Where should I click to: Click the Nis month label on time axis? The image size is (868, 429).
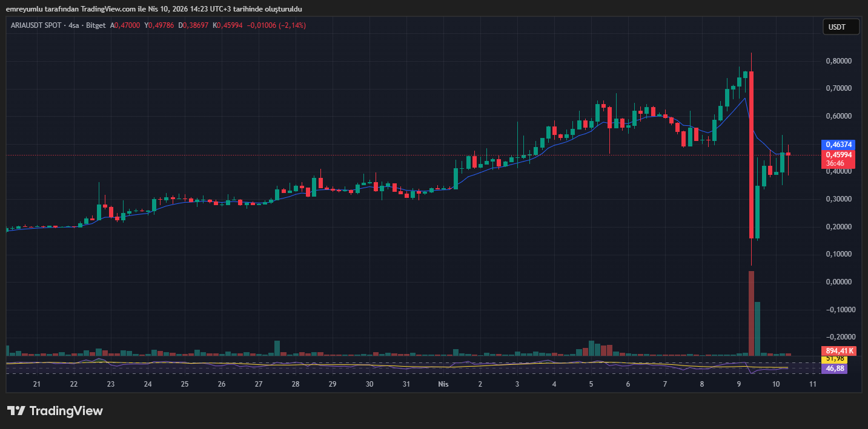[x=443, y=384]
